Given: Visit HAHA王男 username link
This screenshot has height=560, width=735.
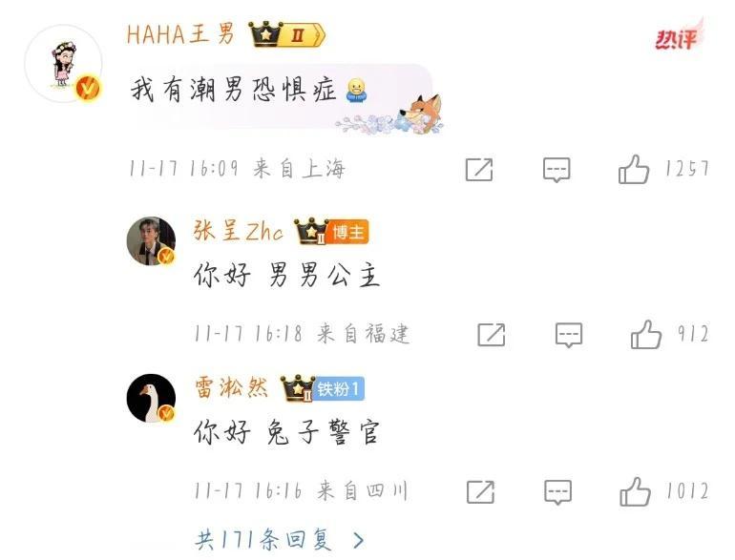Looking at the screenshot, I should (x=180, y=34).
